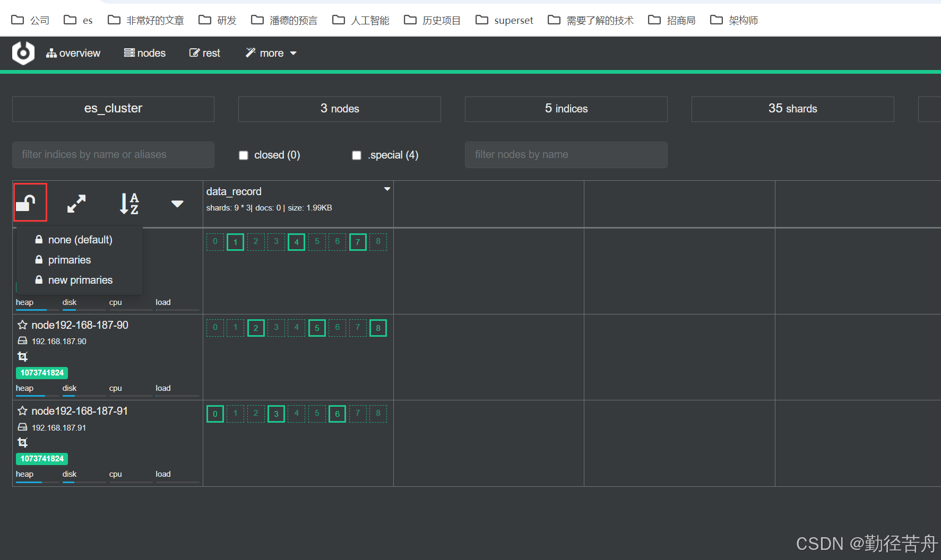
Task: Toggle the closed (0) checkbox
Action: pos(244,155)
